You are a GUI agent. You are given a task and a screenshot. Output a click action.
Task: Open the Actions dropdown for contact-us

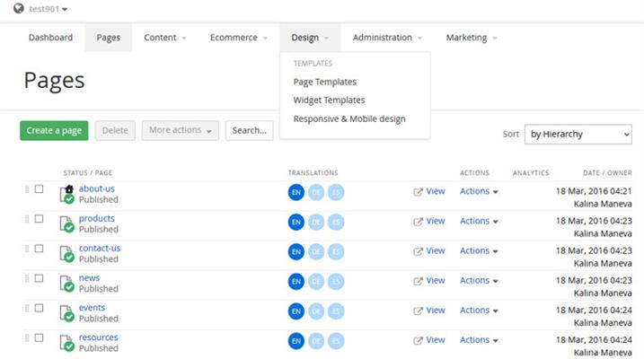click(x=479, y=251)
